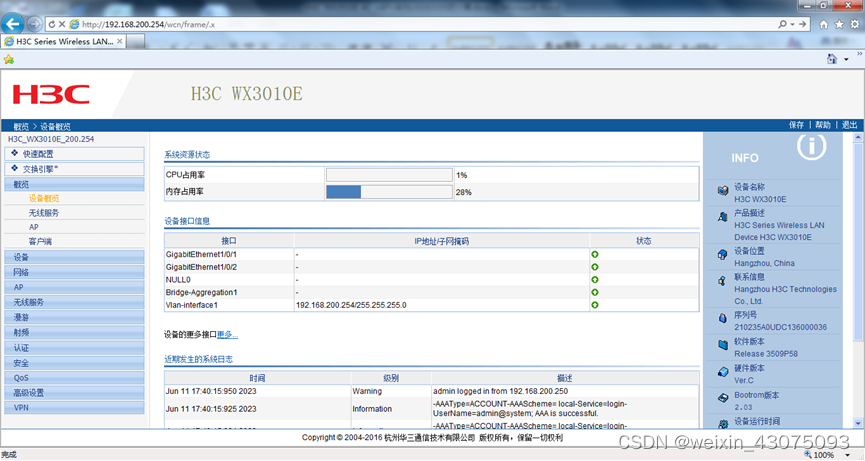The width and height of the screenshot is (865, 461).
Task: Click the software version icon
Action: click(723, 345)
